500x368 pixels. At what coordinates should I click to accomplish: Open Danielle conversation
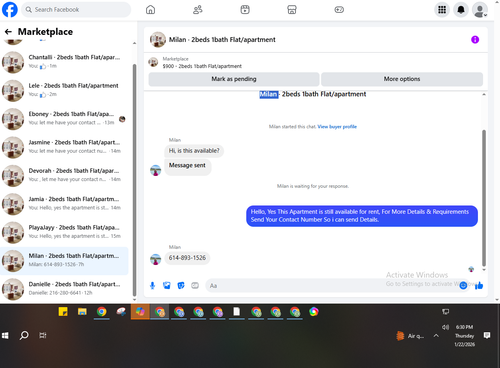coord(64,289)
